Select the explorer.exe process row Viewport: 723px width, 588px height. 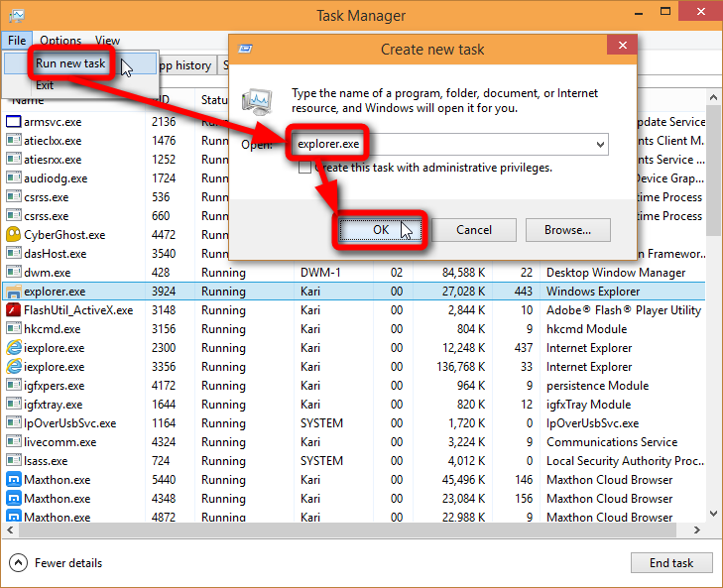[354, 291]
